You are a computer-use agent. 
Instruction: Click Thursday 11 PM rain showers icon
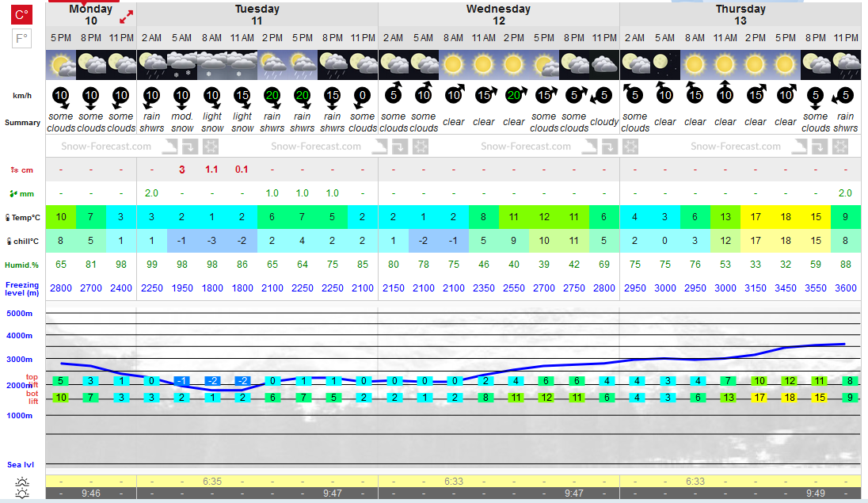pos(845,65)
